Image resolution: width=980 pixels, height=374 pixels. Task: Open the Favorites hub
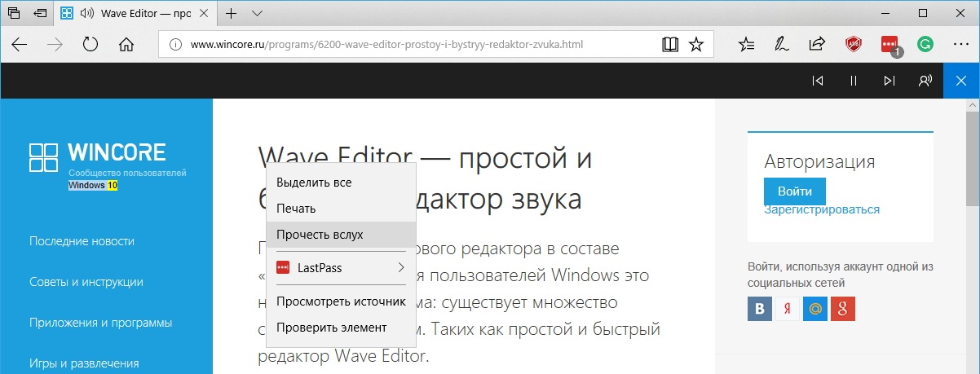pyautogui.click(x=746, y=45)
